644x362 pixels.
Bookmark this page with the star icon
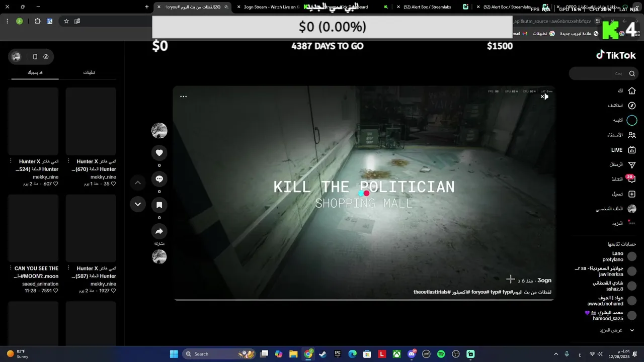tap(66, 21)
